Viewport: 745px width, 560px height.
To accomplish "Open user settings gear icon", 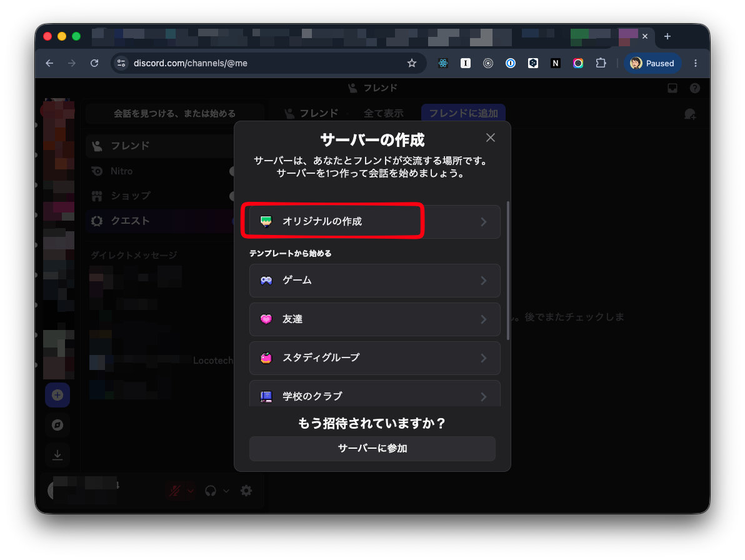I will 246,491.
